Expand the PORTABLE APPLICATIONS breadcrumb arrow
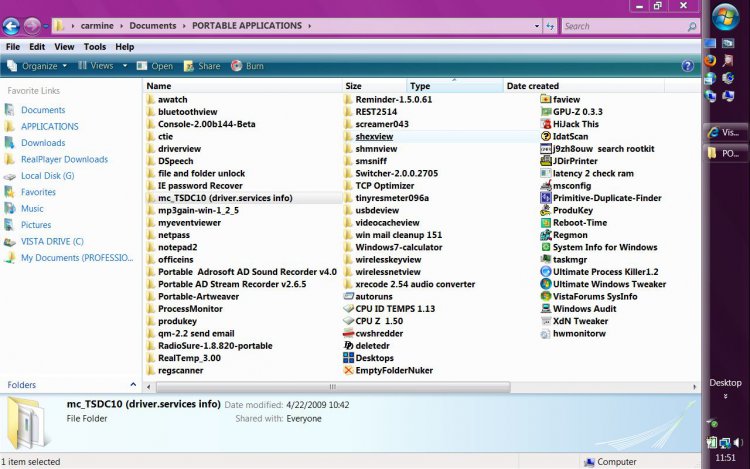The height and width of the screenshot is (469, 750). coord(309,26)
